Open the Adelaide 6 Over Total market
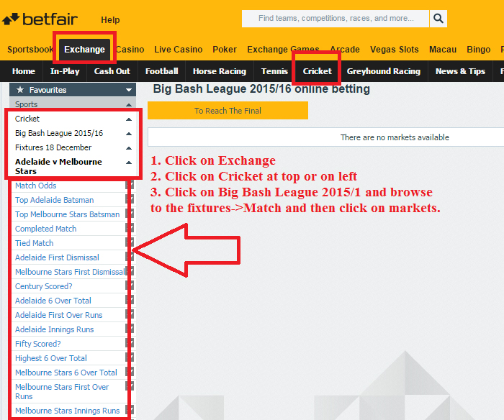504x420 pixels. (x=53, y=301)
